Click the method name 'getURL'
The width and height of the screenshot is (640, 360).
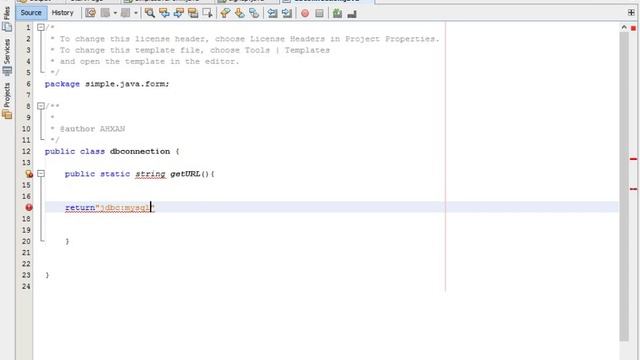185,174
